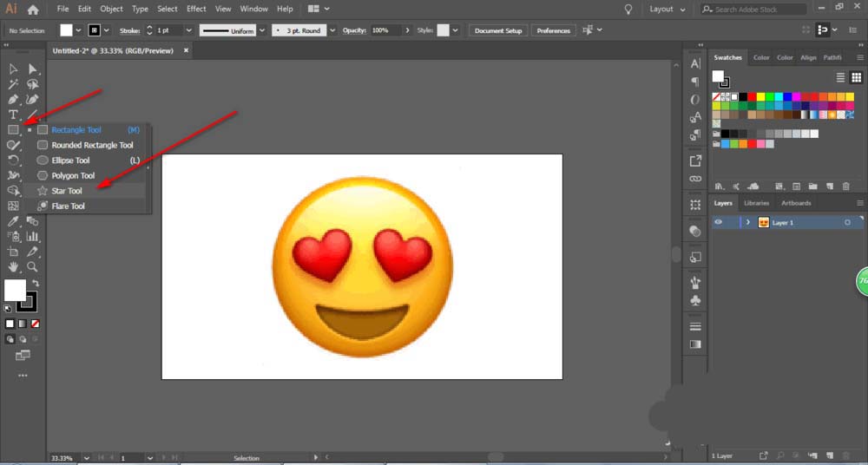This screenshot has height=465, width=868.
Task: Open Uniform variable width profile dropdown
Action: [262, 30]
